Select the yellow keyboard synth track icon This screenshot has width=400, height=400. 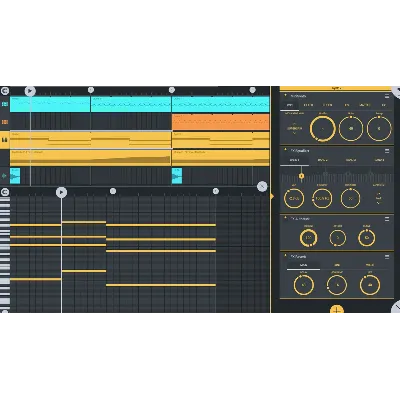pyautogui.click(x=5, y=140)
